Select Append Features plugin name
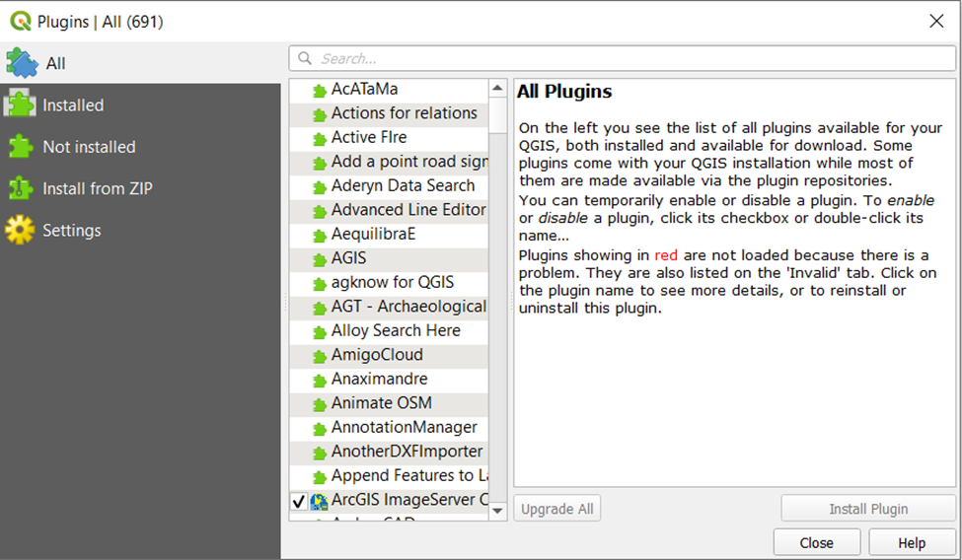The image size is (962, 560). pyautogui.click(x=409, y=475)
